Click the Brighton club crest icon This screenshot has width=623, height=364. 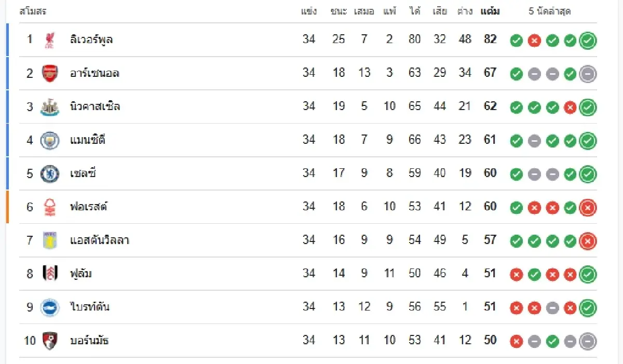50,307
